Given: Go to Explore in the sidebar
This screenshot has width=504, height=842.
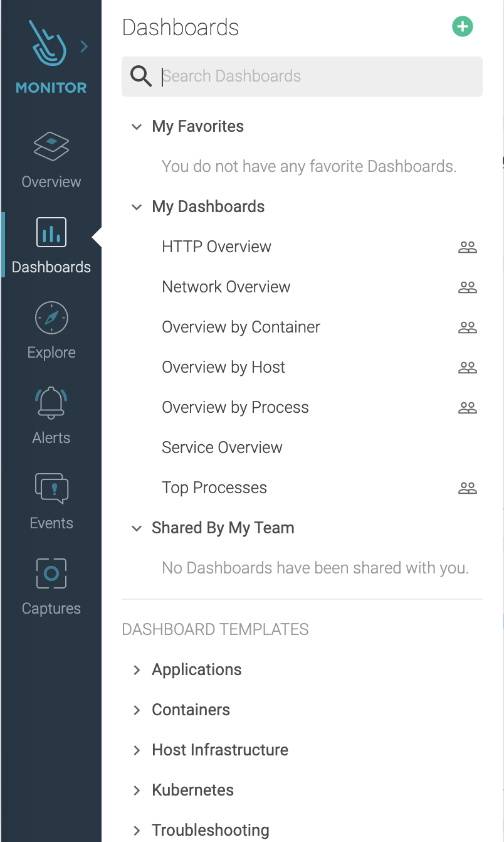Looking at the screenshot, I should (51, 331).
